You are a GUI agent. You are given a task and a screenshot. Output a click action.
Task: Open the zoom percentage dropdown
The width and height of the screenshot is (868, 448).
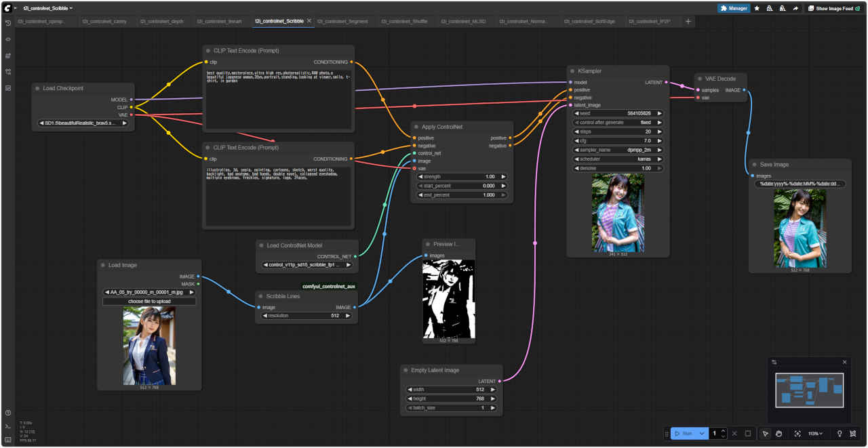tap(815, 434)
